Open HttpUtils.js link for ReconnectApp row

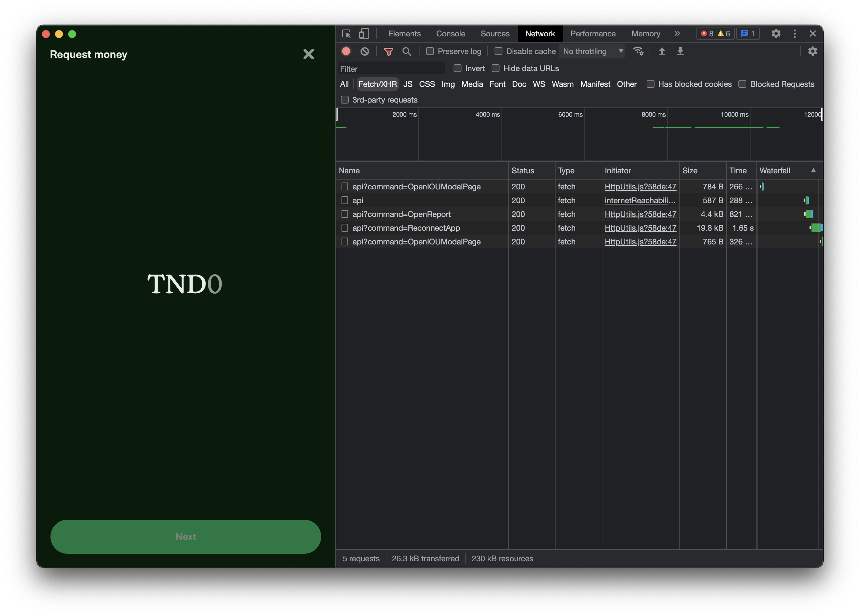[640, 228]
